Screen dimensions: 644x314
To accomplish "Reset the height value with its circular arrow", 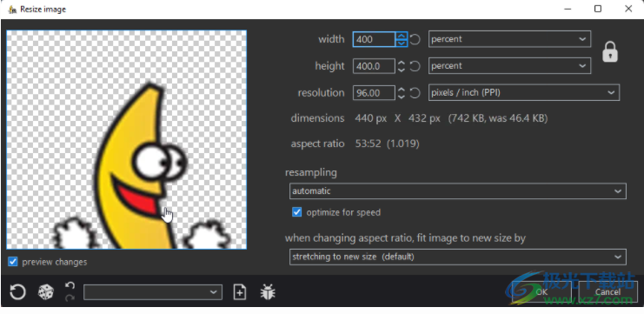I will tap(415, 66).
